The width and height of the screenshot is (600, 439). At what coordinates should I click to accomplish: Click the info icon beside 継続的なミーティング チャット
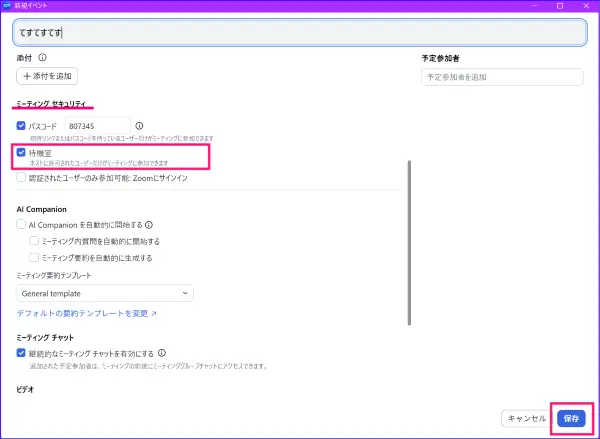click(x=162, y=353)
